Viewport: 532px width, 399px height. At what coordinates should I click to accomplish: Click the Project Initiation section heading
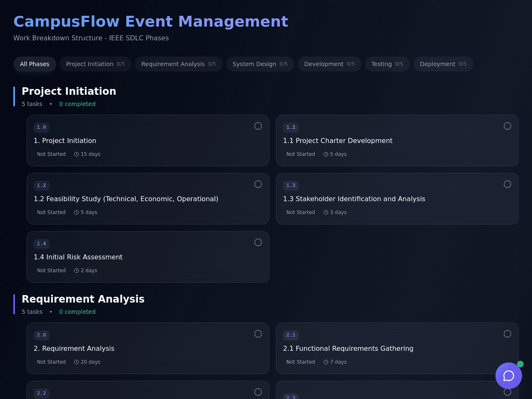point(69,91)
